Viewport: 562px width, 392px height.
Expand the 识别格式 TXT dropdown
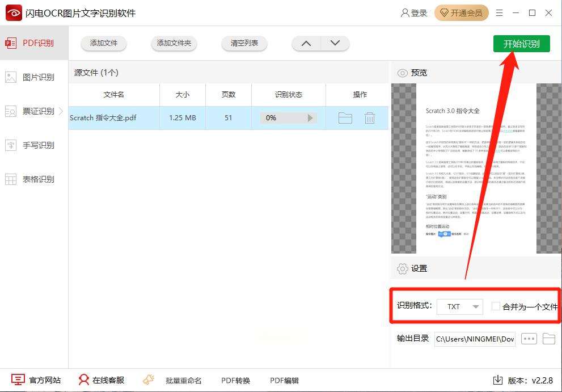point(459,306)
